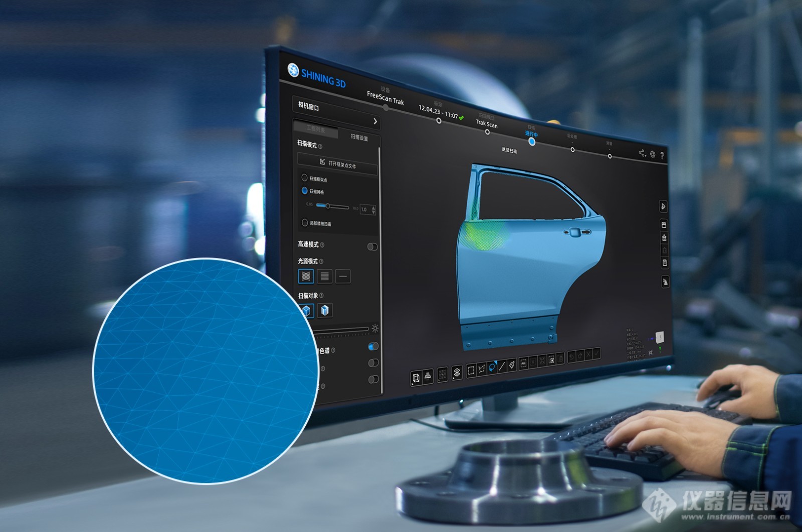The width and height of the screenshot is (802, 532).
Task: Click the bottom-most icon in right sidebar
Action: point(665,282)
